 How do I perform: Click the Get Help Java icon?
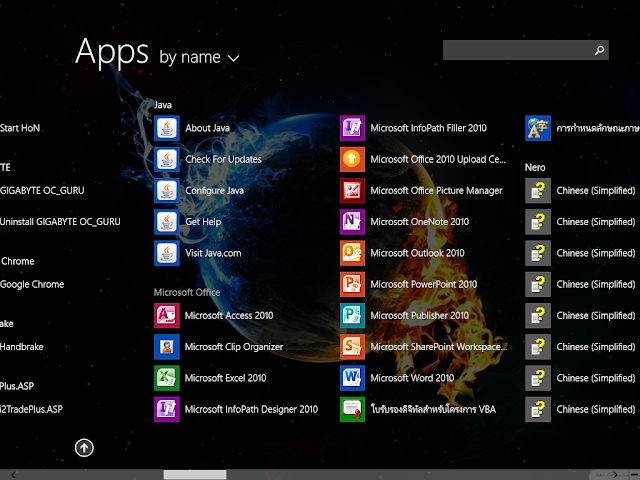click(167, 222)
